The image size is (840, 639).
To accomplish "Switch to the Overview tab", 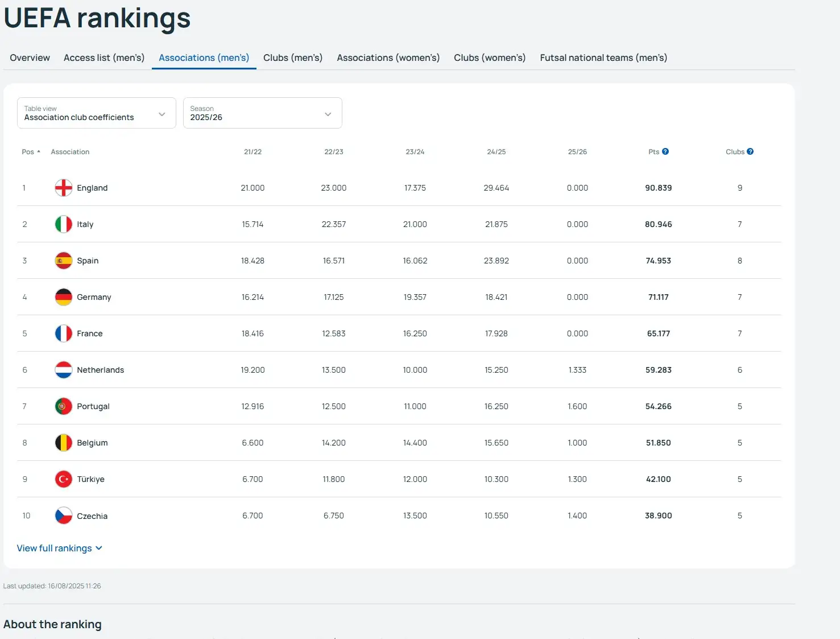I will click(x=30, y=57).
